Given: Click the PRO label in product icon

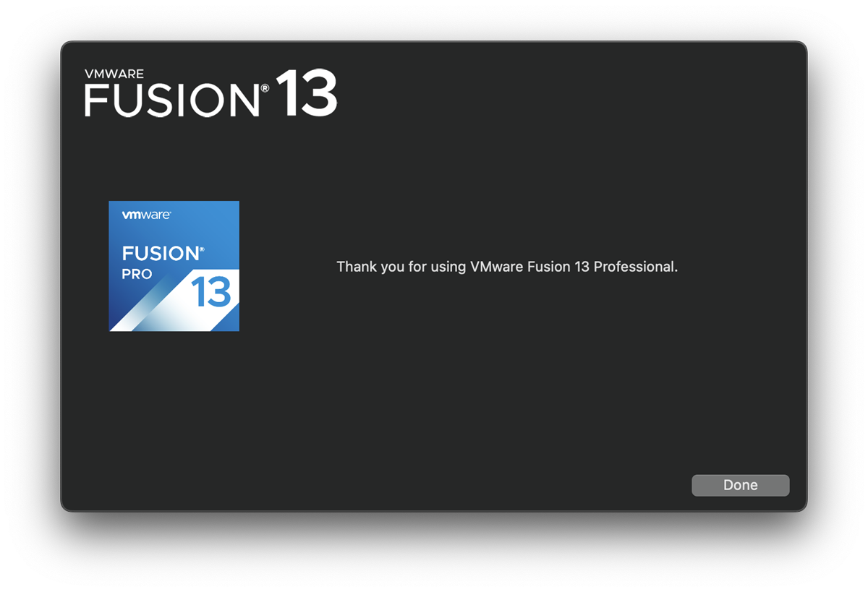Looking at the screenshot, I should click(x=137, y=274).
